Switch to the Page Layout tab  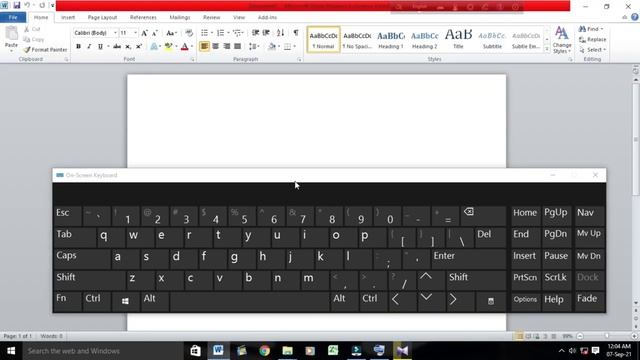(102, 18)
